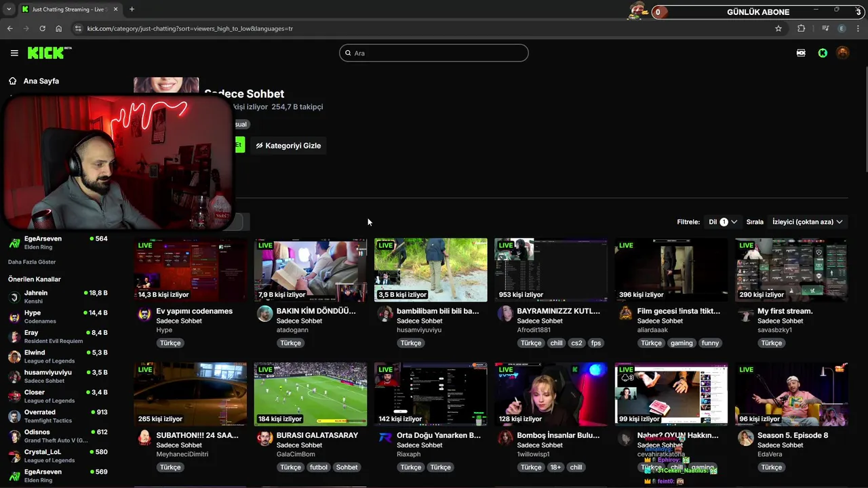Open Ana Sayfa in the sidebar
Image resolution: width=868 pixels, height=488 pixels.
coord(41,81)
